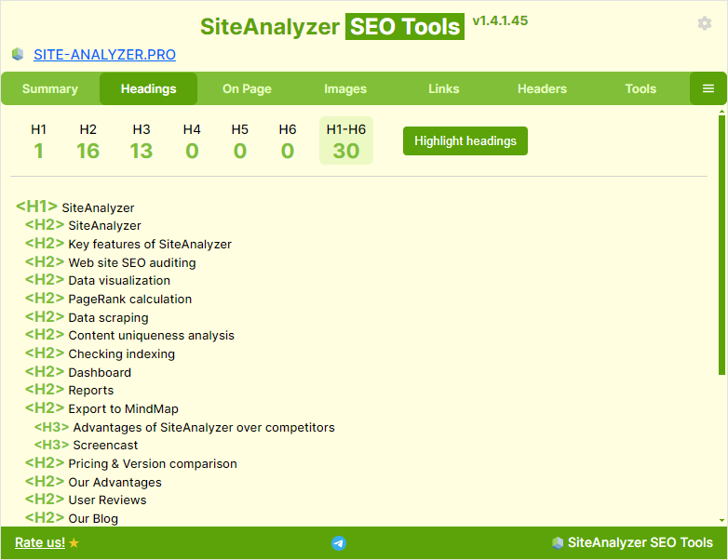Open the Tools tab
This screenshot has width=728, height=560.
640,88
